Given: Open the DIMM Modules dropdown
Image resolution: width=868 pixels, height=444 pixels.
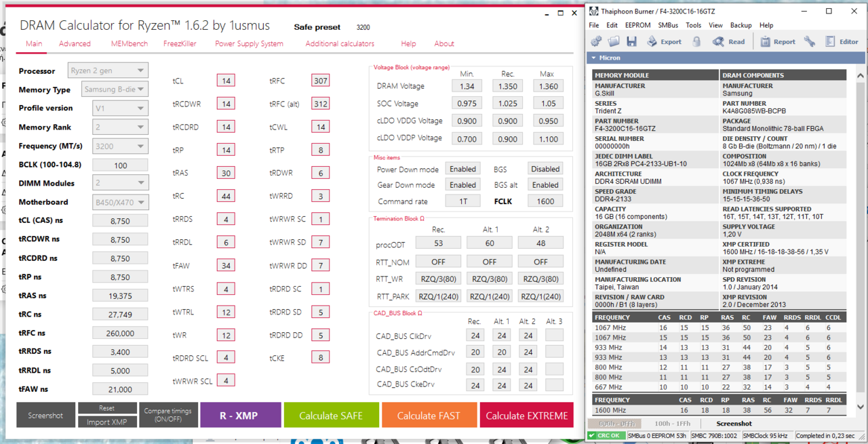Looking at the screenshot, I should coord(119,183).
